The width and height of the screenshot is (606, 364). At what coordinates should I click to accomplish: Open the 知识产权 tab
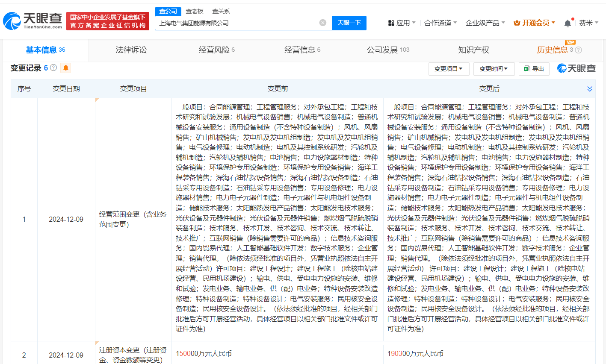coord(473,50)
